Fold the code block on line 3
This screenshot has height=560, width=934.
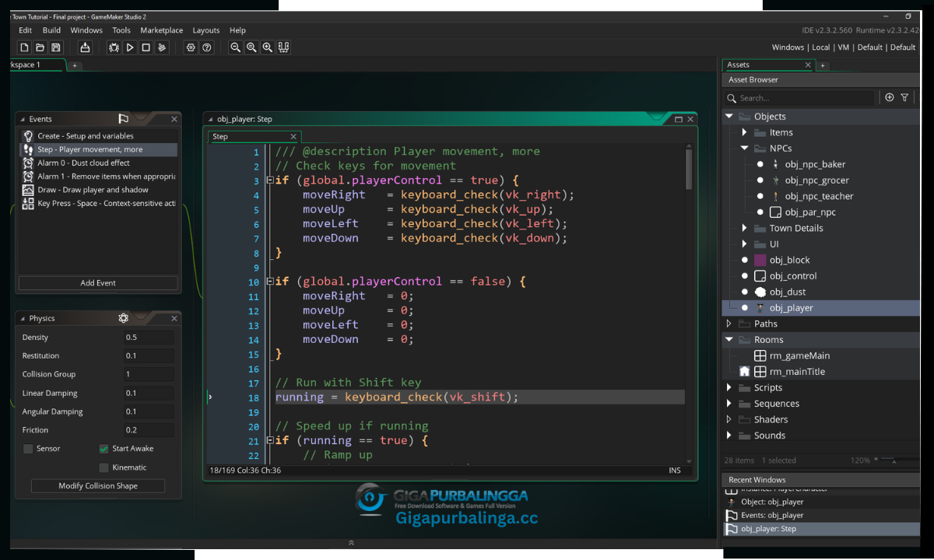[x=269, y=180]
